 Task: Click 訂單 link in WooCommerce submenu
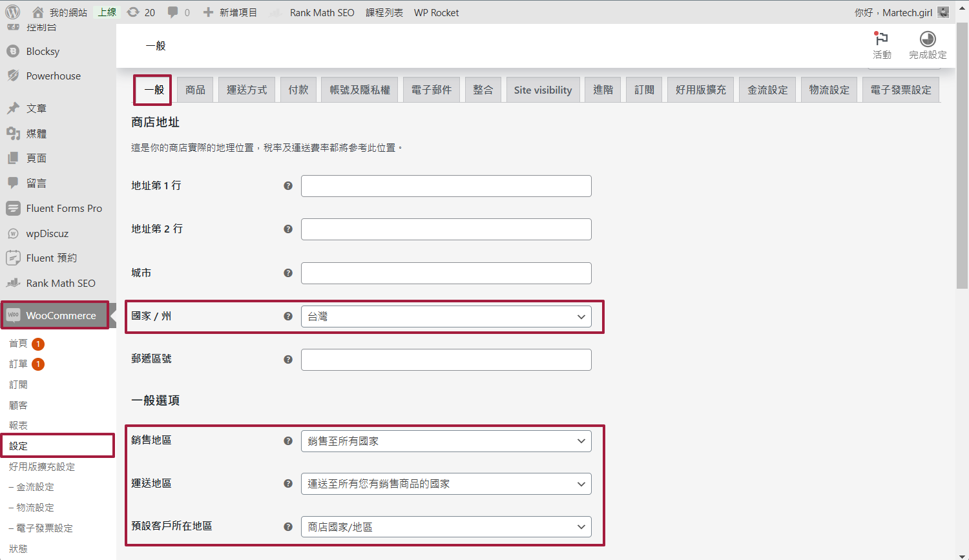[18, 364]
